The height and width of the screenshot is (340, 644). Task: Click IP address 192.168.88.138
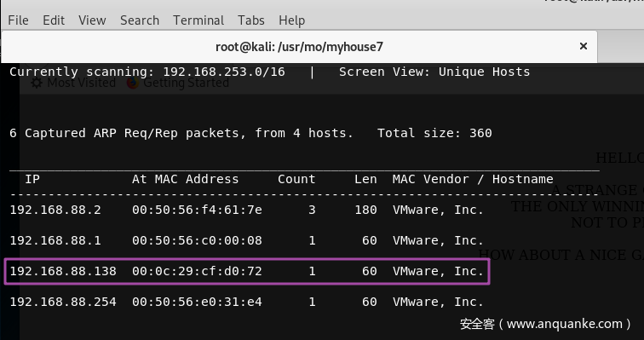[x=63, y=271]
